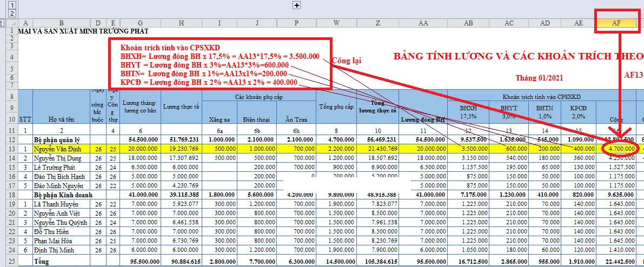
Task: Click total value 90.884.615
Action: pyautogui.click(x=182, y=262)
